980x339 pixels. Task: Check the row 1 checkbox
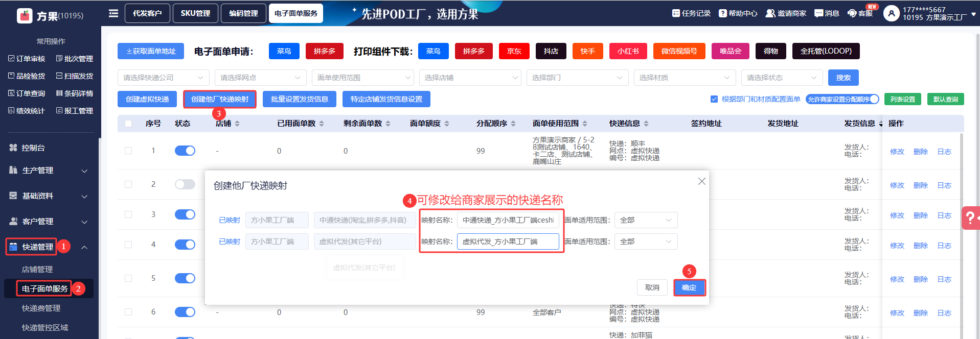click(x=128, y=151)
